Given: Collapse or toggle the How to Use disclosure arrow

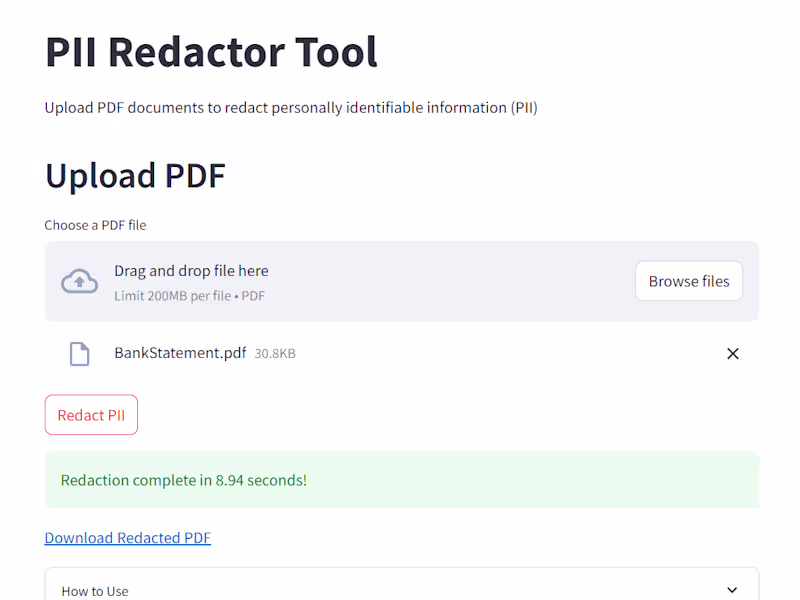Looking at the screenshot, I should [x=733, y=591].
